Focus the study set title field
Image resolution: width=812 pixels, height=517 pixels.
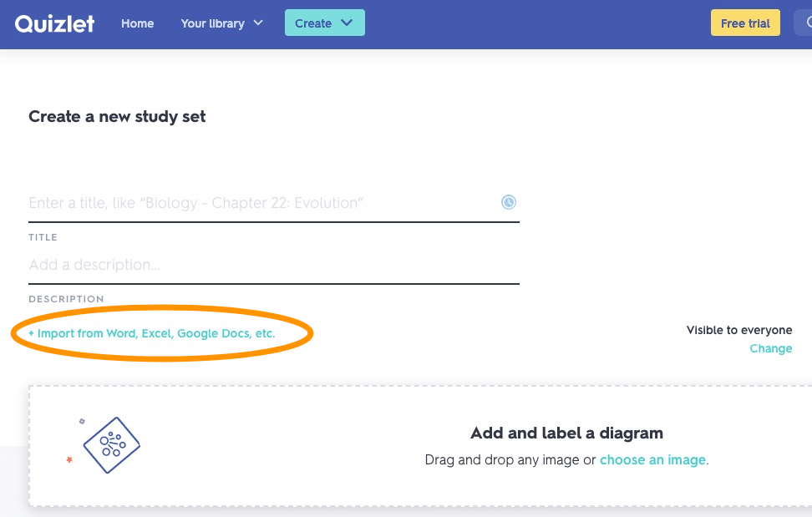click(259, 203)
